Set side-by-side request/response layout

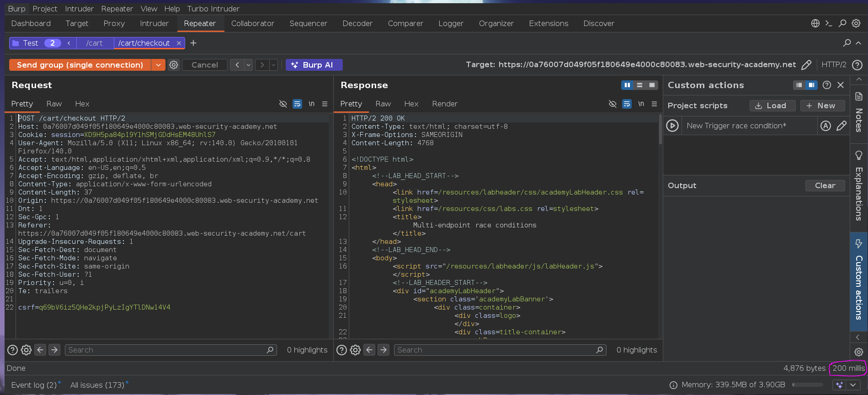627,85
